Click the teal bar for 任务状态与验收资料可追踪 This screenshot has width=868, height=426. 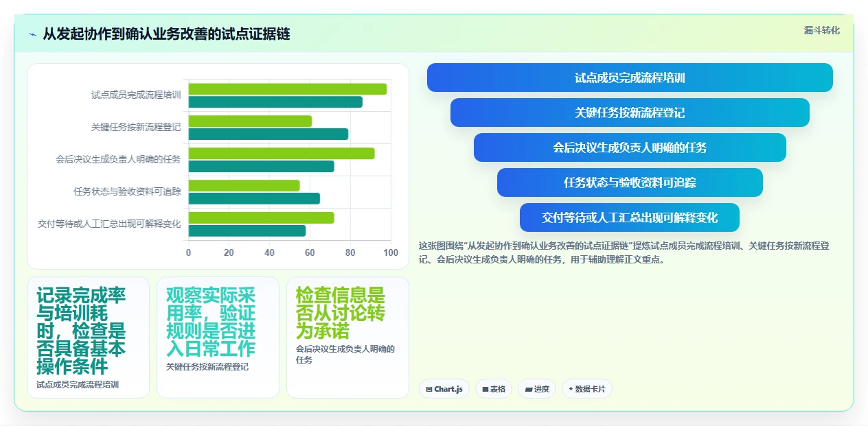click(254, 199)
